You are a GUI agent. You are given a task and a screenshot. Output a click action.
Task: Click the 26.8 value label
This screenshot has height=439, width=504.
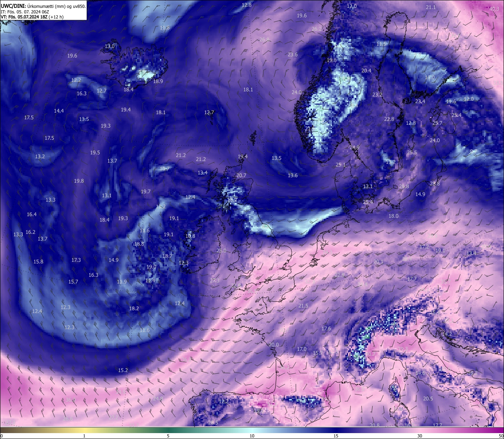[x=404, y=187]
